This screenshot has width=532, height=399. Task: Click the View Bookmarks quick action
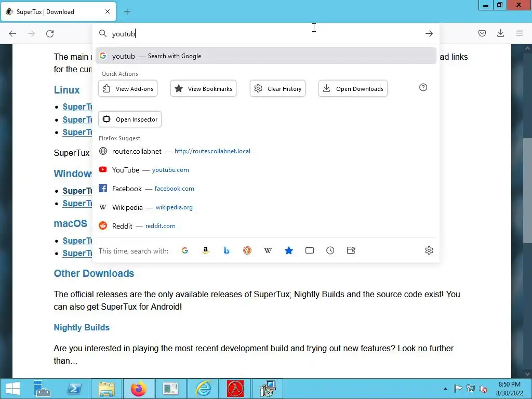pyautogui.click(x=203, y=88)
